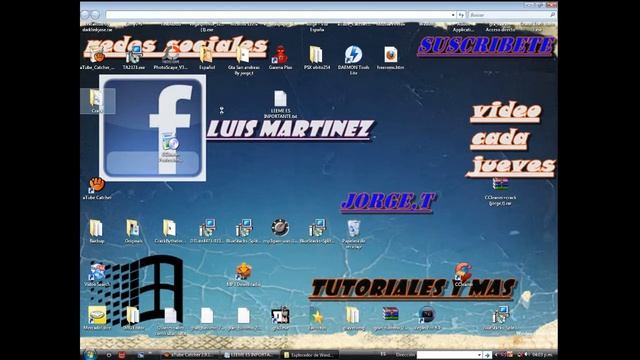Open the Papelera de reciclaje icon

coord(353,234)
